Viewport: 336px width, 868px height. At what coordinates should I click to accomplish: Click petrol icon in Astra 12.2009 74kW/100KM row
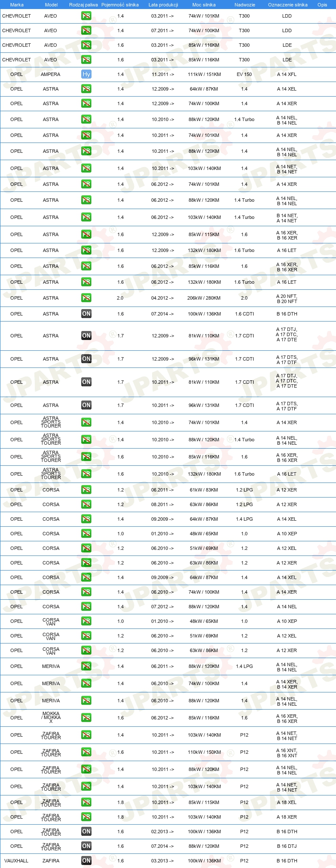pyautogui.click(x=86, y=103)
